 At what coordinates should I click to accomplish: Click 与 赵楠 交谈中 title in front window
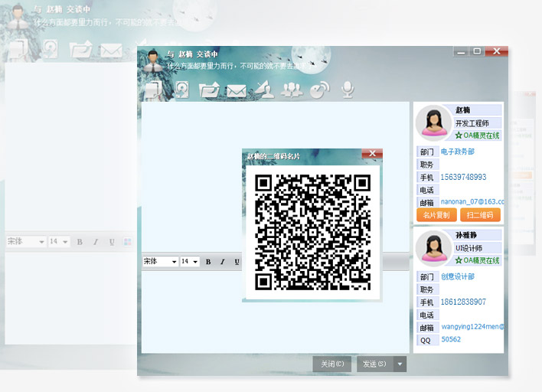[x=192, y=54]
